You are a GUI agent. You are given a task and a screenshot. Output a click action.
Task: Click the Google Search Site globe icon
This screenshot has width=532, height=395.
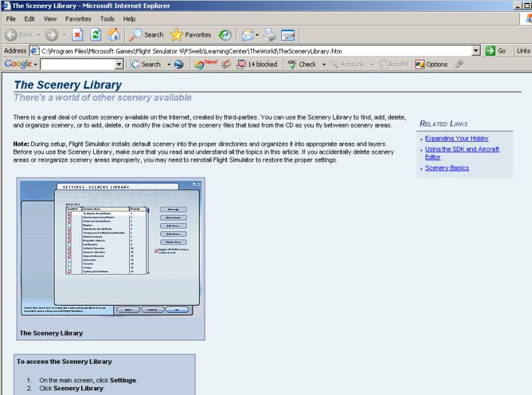point(179,64)
